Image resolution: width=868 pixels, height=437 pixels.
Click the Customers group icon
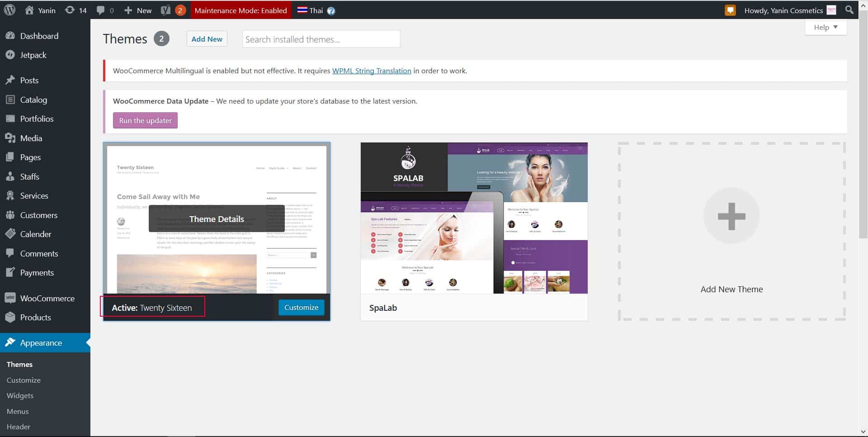coord(10,215)
